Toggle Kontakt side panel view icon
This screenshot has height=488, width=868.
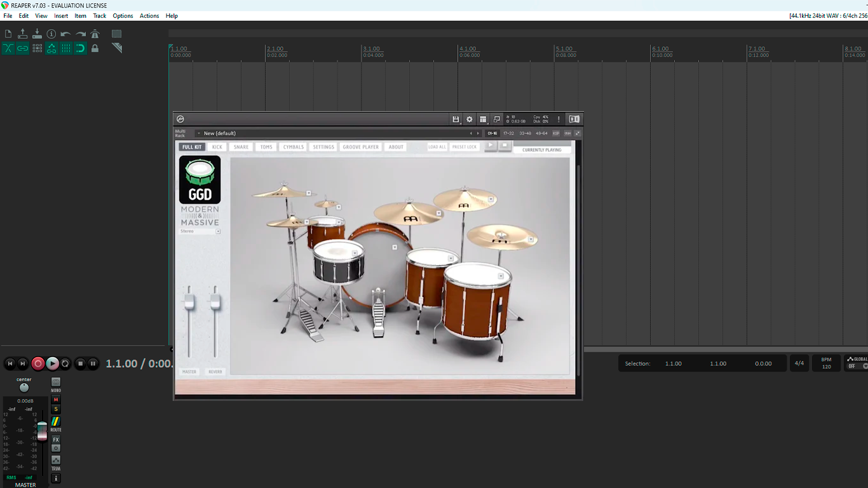(x=574, y=119)
